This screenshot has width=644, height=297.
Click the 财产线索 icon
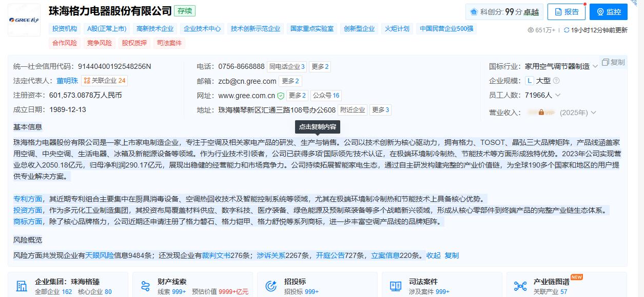(146, 286)
